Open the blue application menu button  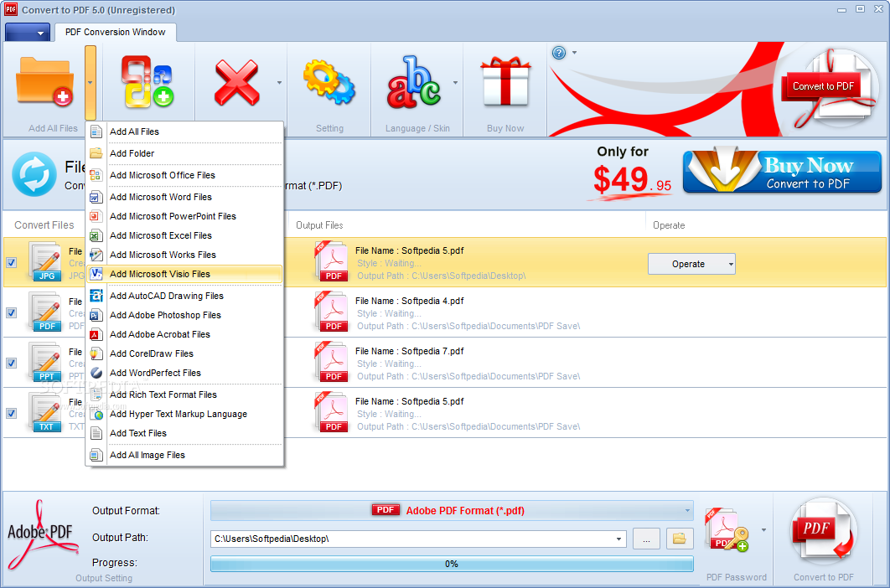tap(28, 33)
